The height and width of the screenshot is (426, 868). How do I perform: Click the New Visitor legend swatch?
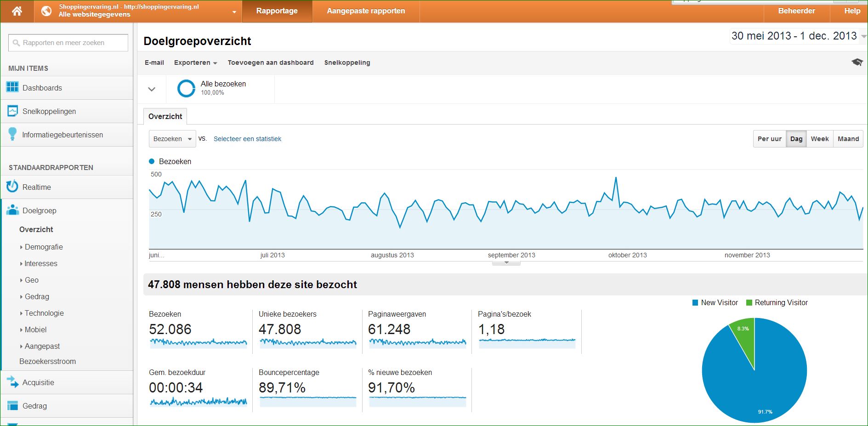pos(695,302)
